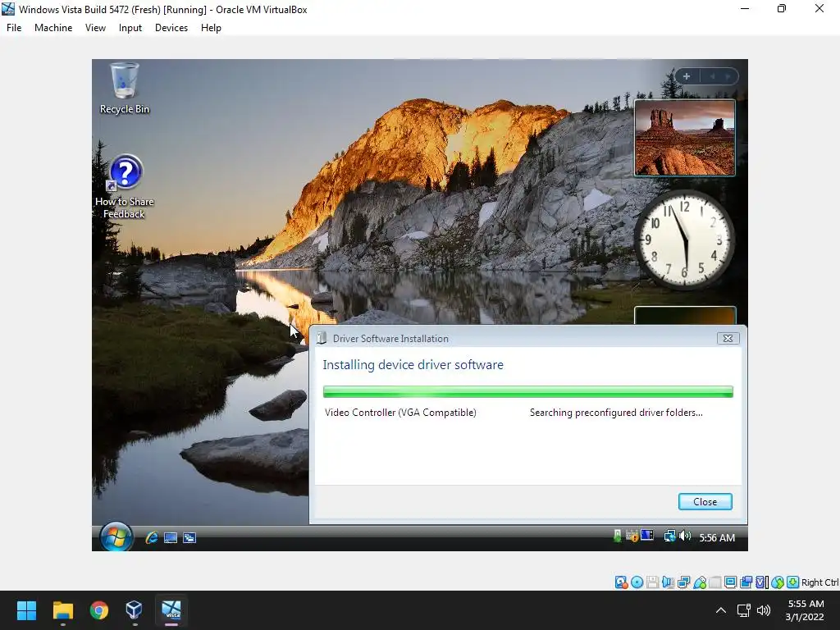The image size is (840, 630).
Task: Open the VirtualBox File menu
Action: click(x=14, y=28)
